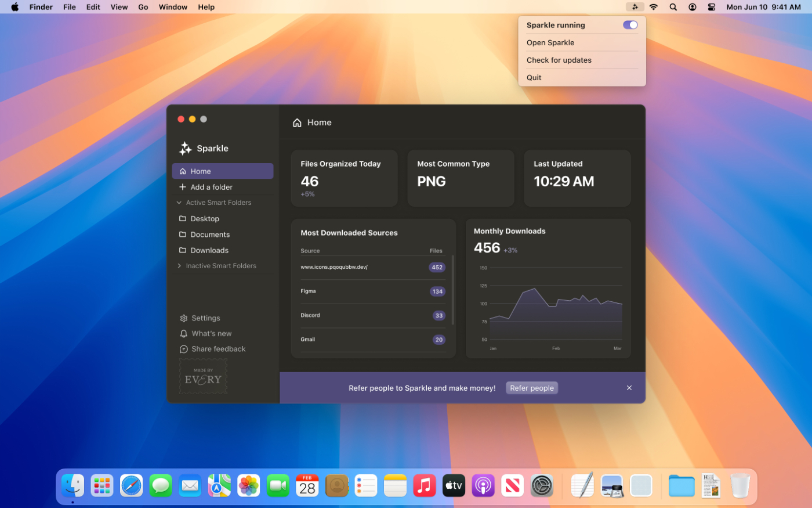Open the Downloads smart folder
Viewport: 812px width, 508px height.
click(209, 250)
